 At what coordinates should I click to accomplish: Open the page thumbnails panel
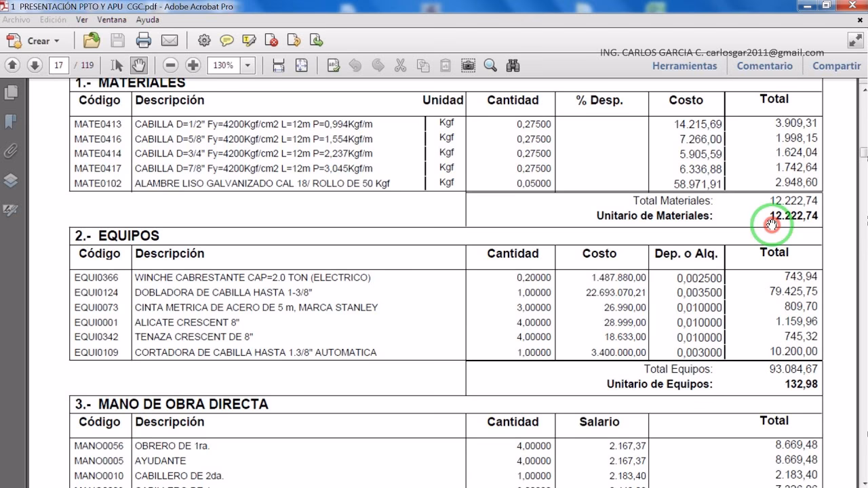click(x=11, y=92)
